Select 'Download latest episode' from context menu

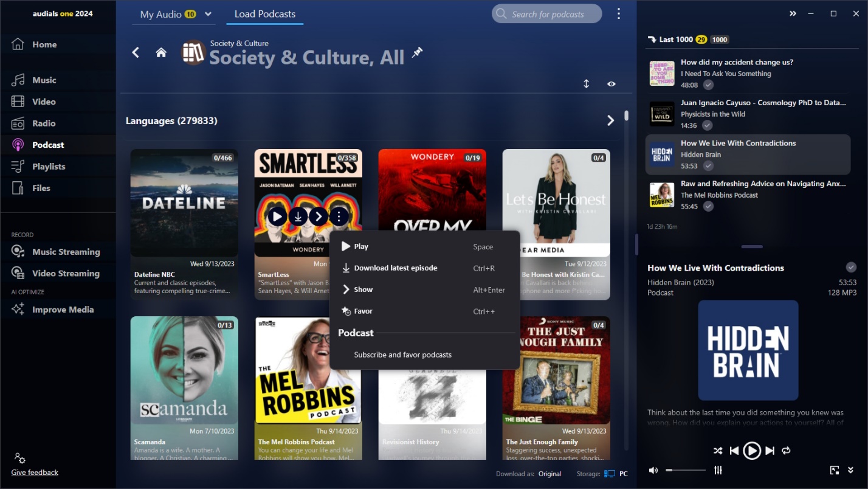pyautogui.click(x=395, y=268)
